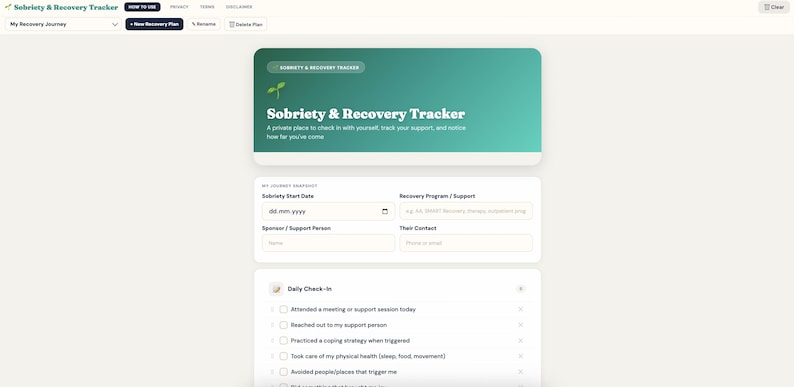Remove 'Practiced a coping strategy when triggered' item
Image resolution: width=794 pixels, height=387 pixels.
coord(521,341)
